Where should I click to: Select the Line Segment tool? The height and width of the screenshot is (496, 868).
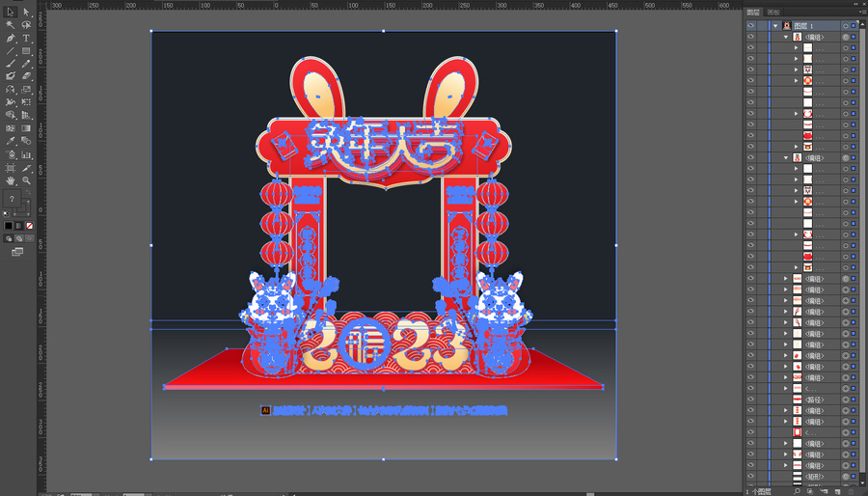(11, 51)
